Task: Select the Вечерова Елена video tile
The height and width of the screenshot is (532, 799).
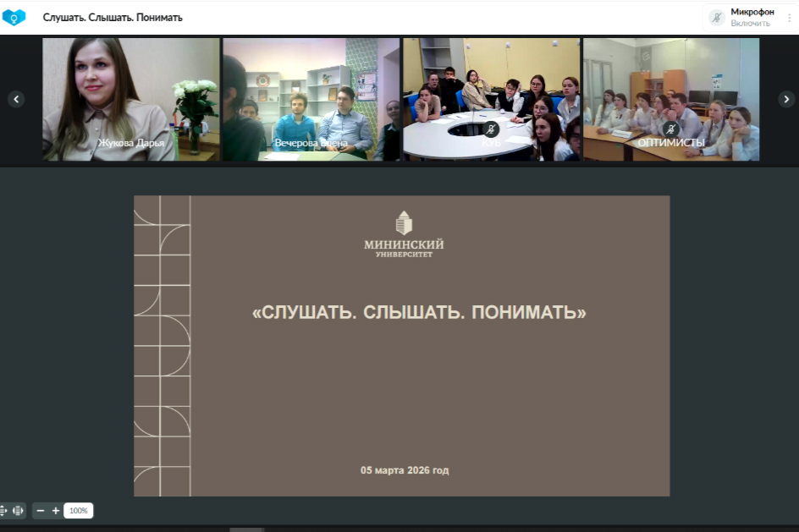Action: (311, 99)
